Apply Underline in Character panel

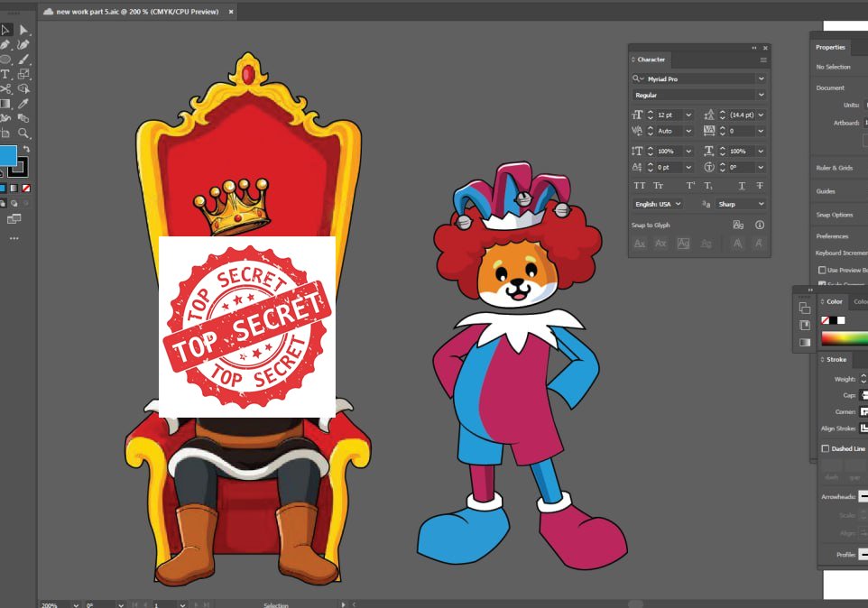742,186
